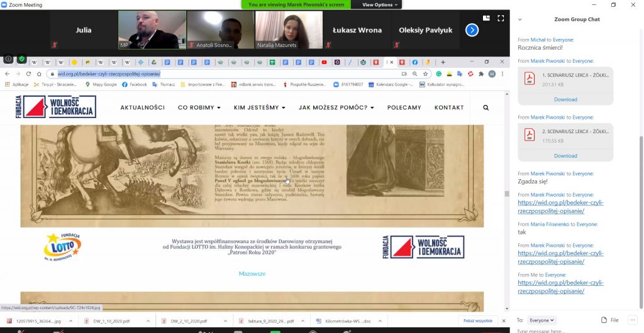
Task: Open the zoom magnifier icon in address bar
Action: 415,74
